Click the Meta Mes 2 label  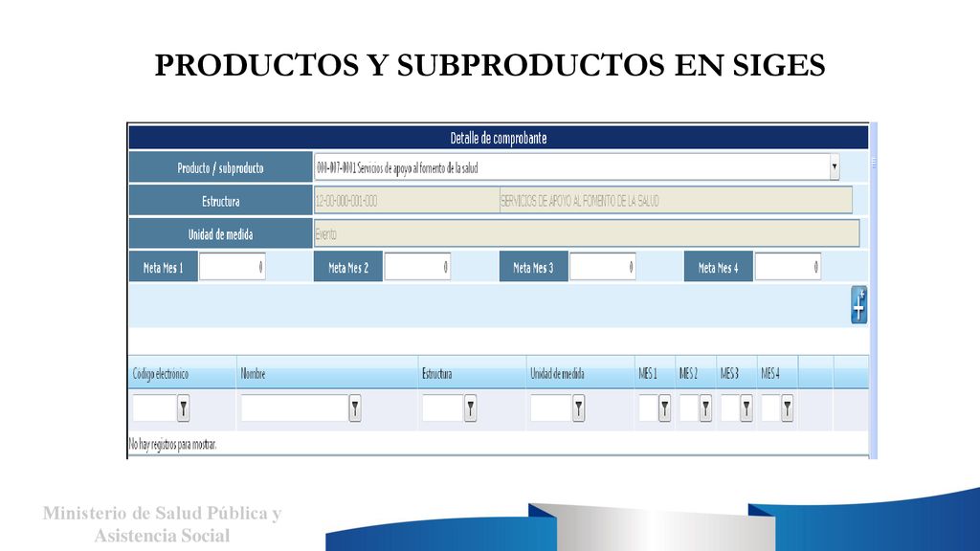pyautogui.click(x=348, y=268)
